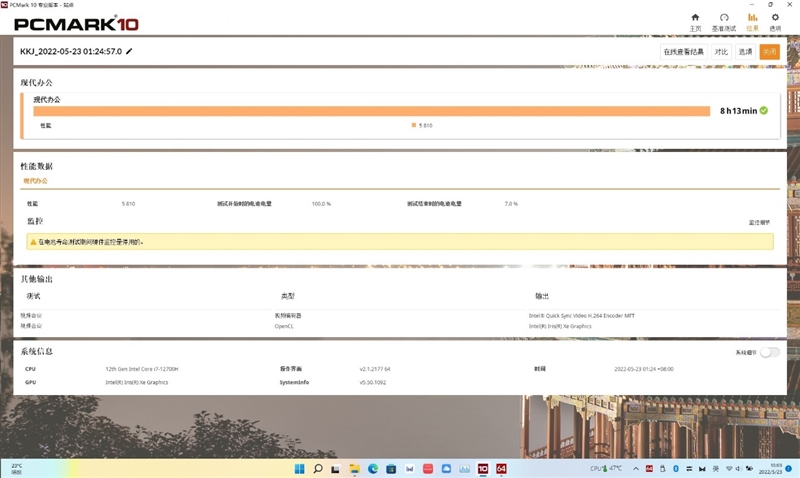
Task: Click the result name KKJ_2022-05-23 01:24:57.0
Action: 71,51
